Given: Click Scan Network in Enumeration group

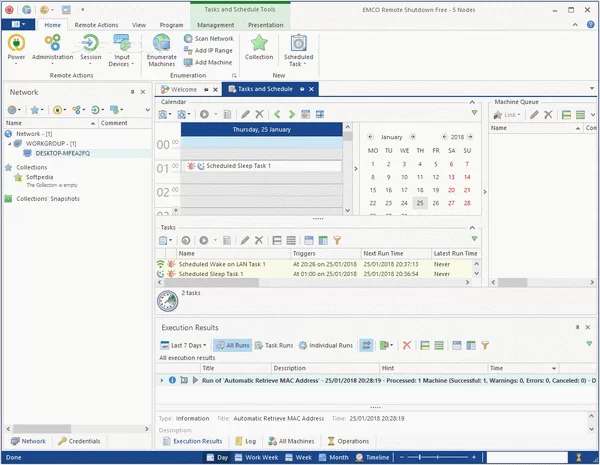Looking at the screenshot, I should pos(209,38).
